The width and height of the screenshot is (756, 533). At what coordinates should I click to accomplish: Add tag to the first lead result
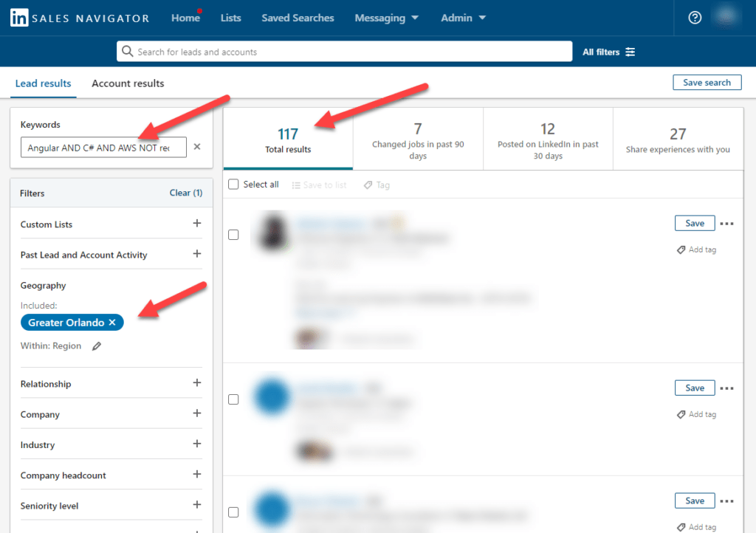697,250
